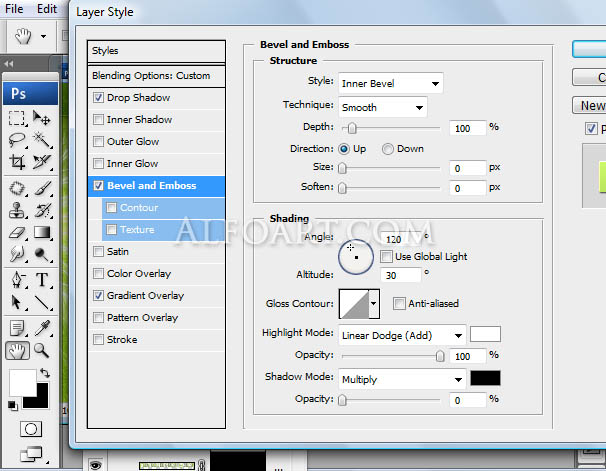Select the Slice tool

pyautogui.click(x=42, y=162)
